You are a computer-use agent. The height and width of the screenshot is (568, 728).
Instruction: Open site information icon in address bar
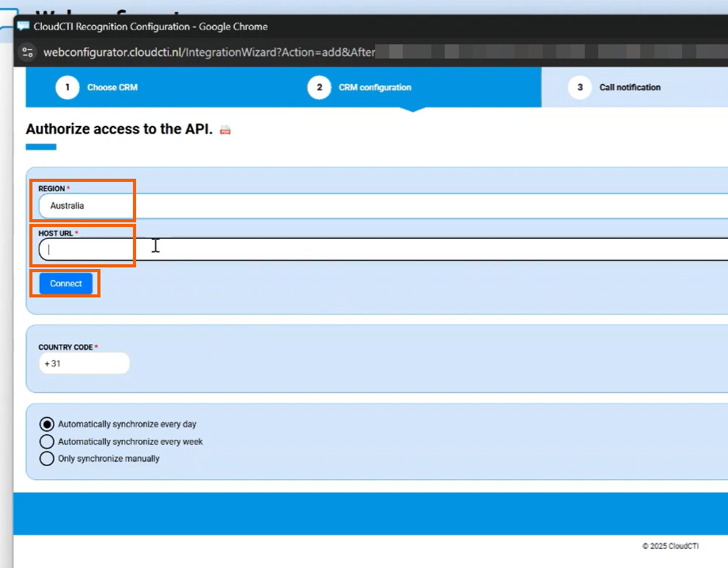[x=28, y=53]
